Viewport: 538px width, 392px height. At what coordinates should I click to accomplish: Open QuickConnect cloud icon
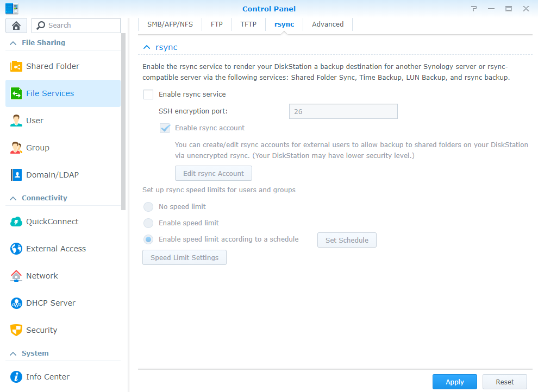pyautogui.click(x=16, y=222)
